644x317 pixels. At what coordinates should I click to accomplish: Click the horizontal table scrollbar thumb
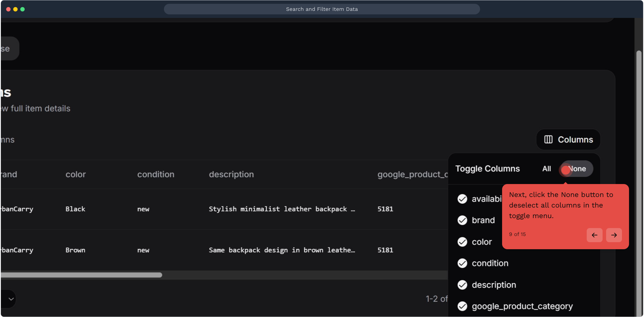coord(81,275)
